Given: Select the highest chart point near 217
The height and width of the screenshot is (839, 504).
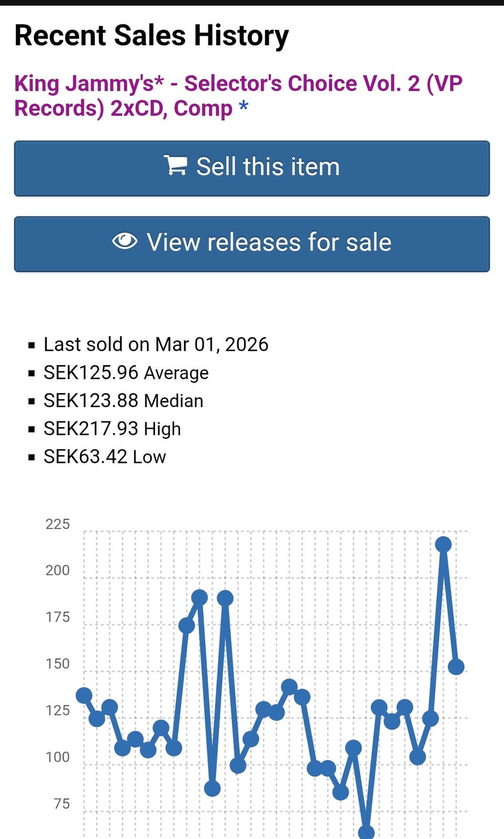Looking at the screenshot, I should pyautogui.click(x=443, y=544).
